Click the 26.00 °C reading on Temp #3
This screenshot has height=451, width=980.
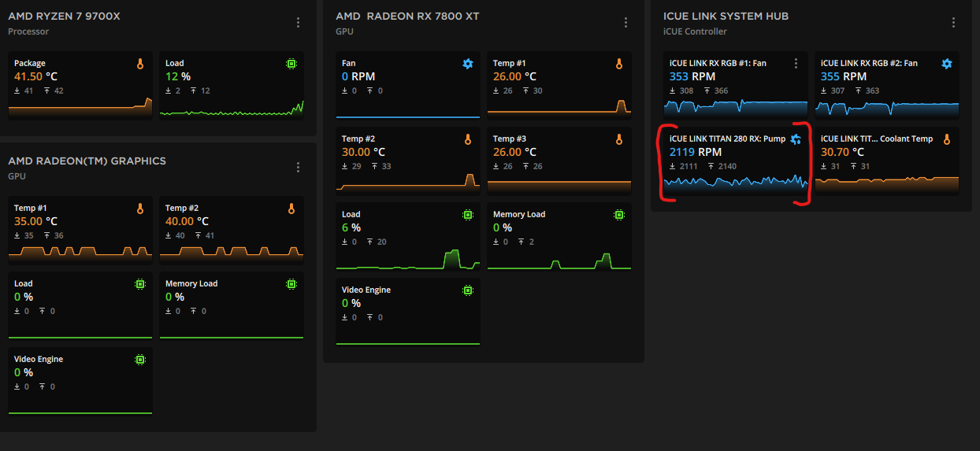(x=514, y=152)
